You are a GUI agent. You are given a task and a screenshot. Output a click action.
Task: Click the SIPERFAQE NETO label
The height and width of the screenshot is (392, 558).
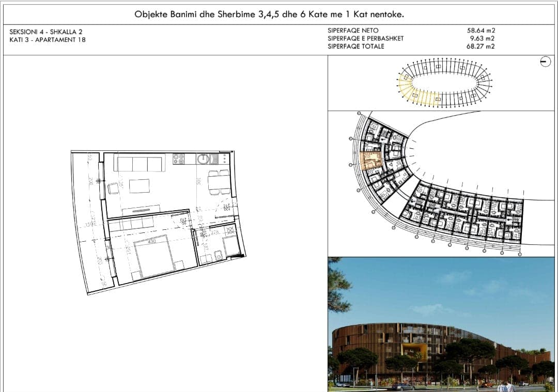(353, 30)
